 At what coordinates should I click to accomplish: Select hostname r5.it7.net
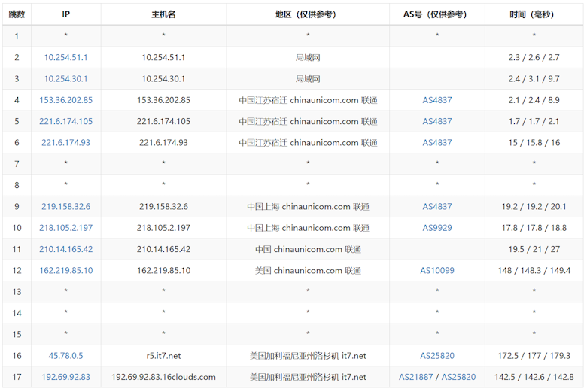tap(163, 356)
